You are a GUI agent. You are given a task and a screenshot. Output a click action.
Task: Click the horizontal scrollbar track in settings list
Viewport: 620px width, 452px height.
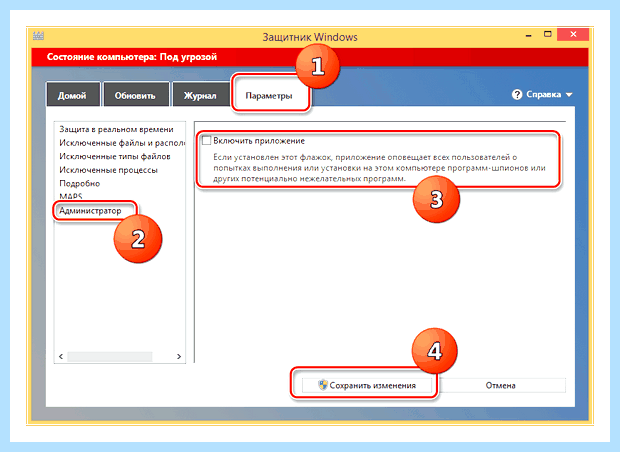pos(110,356)
